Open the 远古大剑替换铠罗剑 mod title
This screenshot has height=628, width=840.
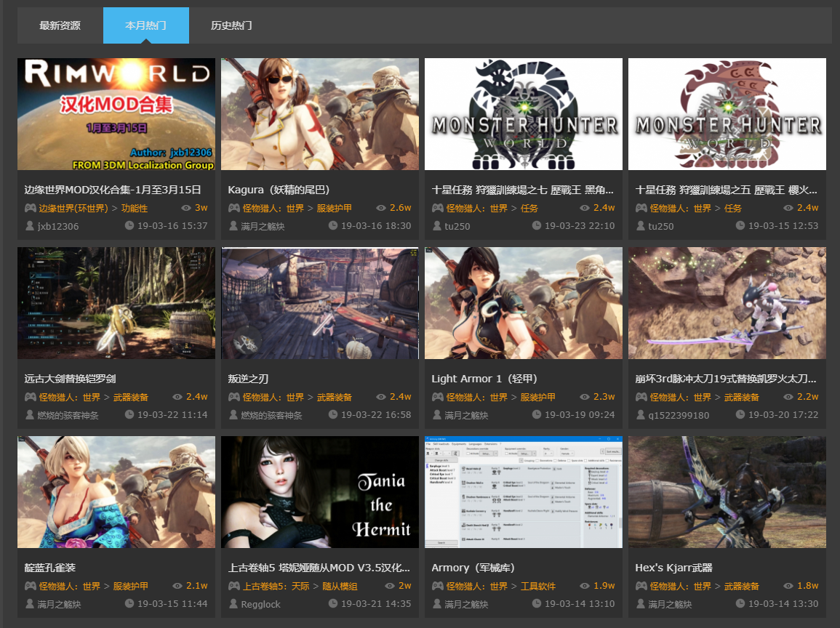70,379
